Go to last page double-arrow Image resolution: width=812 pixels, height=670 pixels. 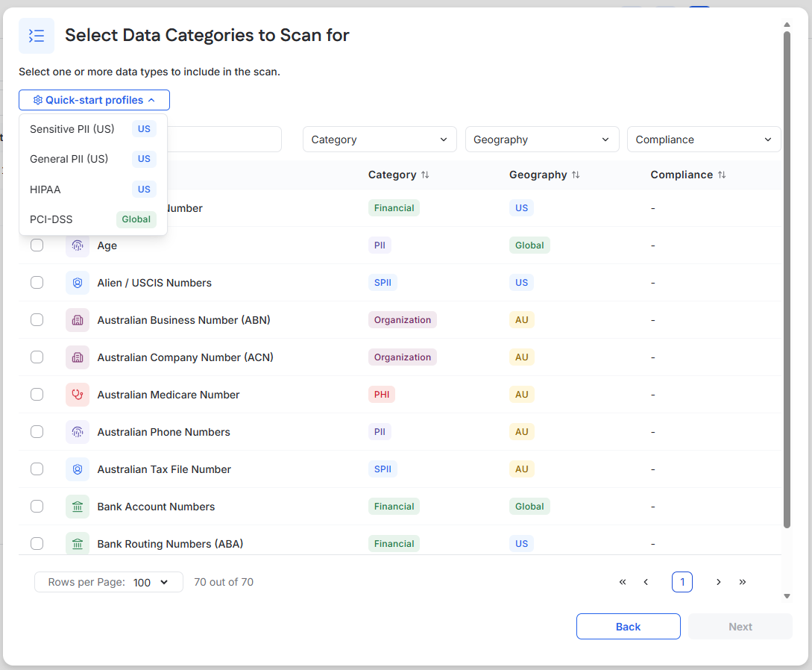coord(743,582)
